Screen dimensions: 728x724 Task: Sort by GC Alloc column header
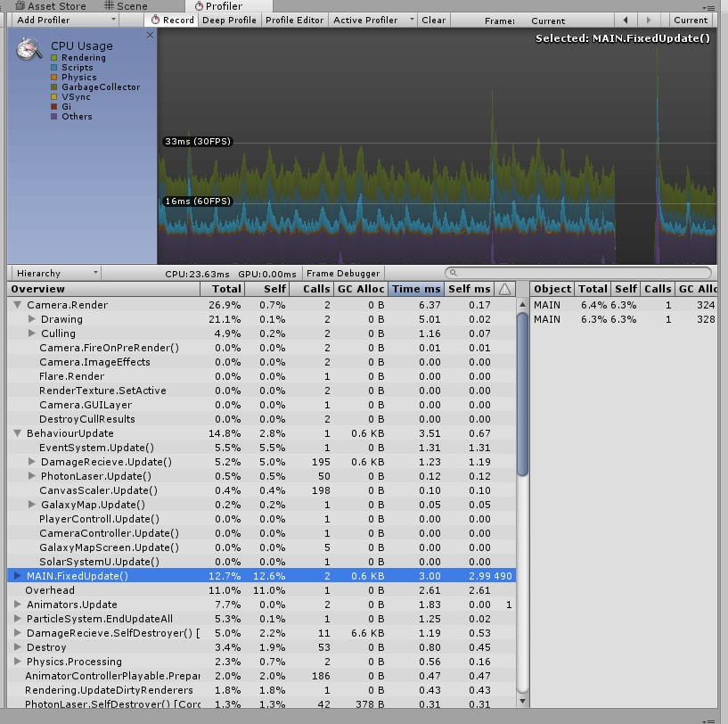point(361,289)
